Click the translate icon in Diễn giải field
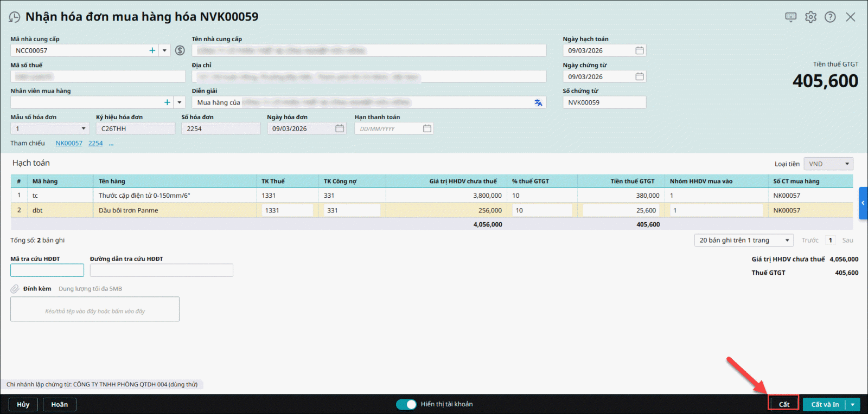 [538, 102]
